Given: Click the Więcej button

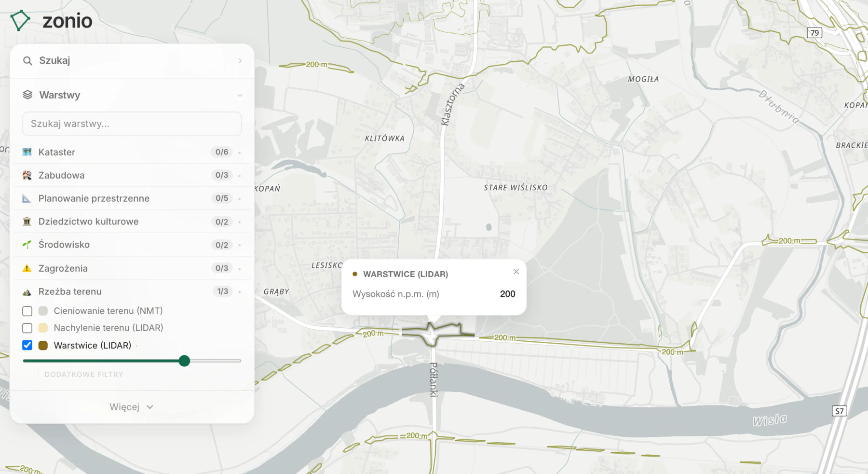Looking at the screenshot, I should 132,407.
